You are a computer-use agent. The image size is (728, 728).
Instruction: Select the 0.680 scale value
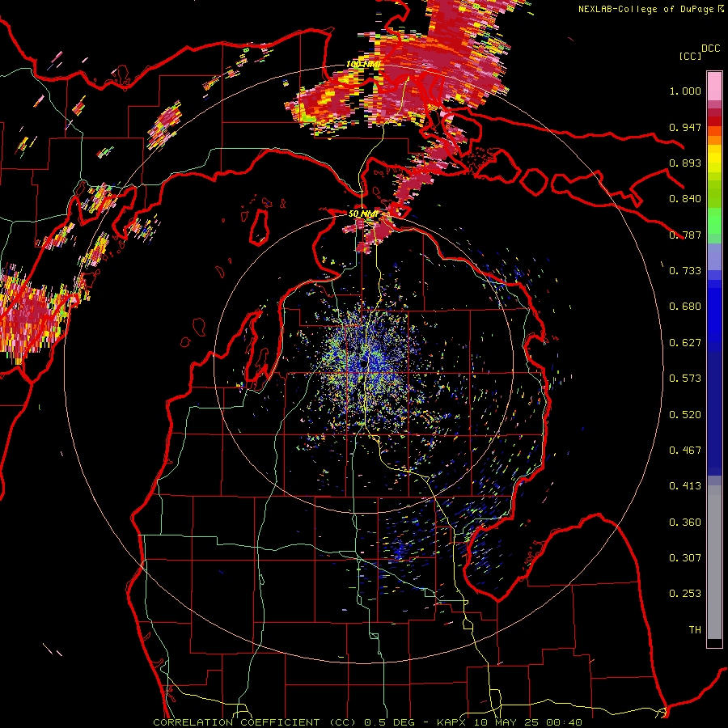[x=685, y=307]
